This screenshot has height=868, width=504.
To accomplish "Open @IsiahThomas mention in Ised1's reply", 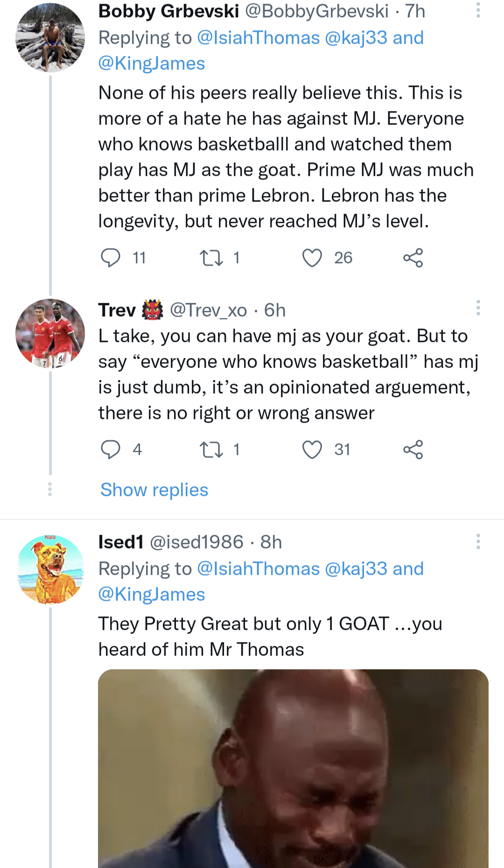I will [257, 568].
